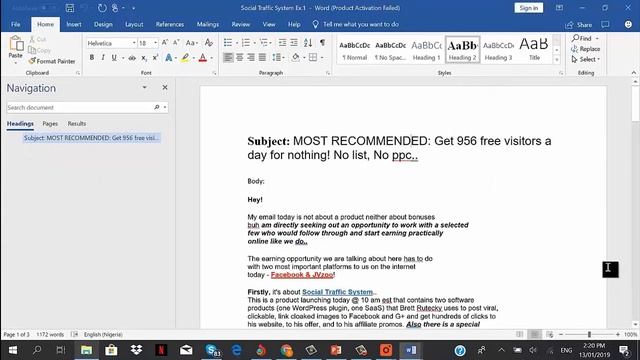The height and width of the screenshot is (360, 640).
Task: Toggle Italic formatting
Action: [102, 58]
